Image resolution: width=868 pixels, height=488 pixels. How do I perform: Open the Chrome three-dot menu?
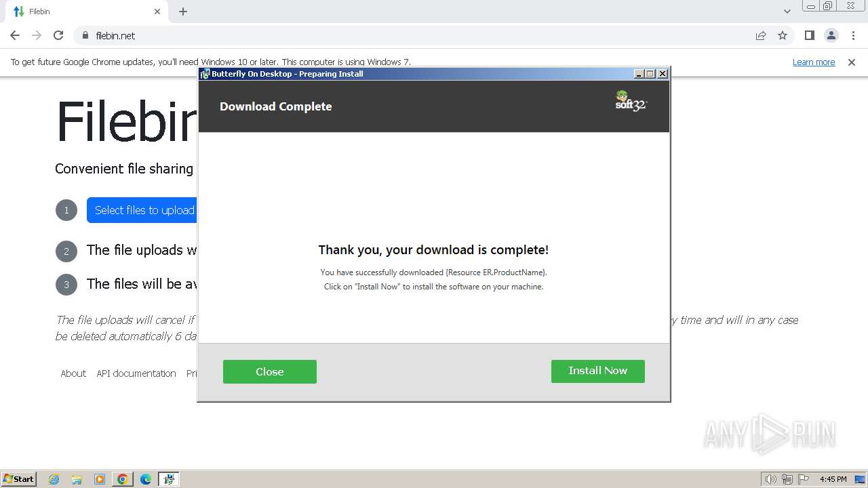[x=853, y=35]
